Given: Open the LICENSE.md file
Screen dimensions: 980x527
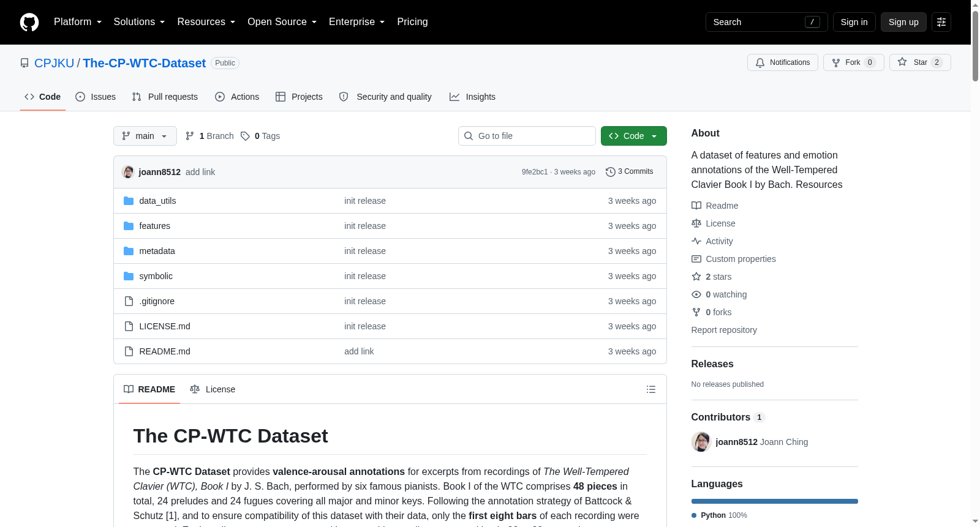Looking at the screenshot, I should pos(165,326).
